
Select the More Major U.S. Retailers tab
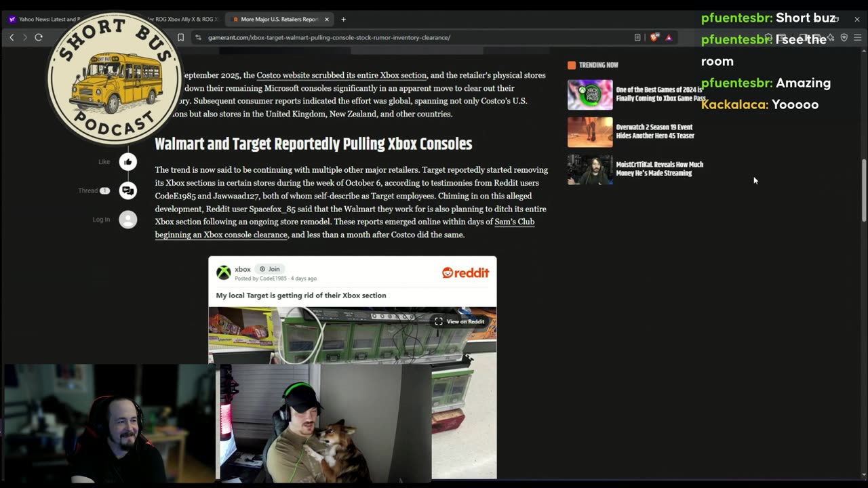pos(278,19)
